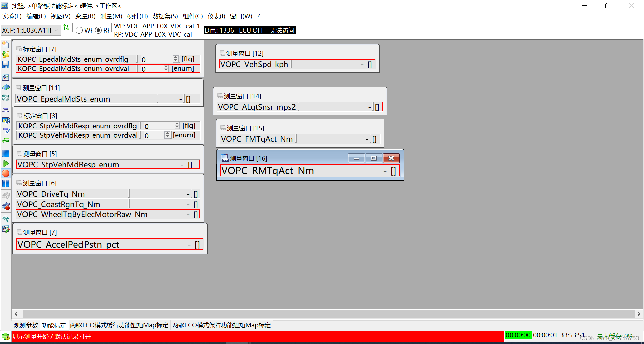This screenshot has width=644, height=344.
Task: Click the recorder icon with the red dot
Action: [x=6, y=206]
